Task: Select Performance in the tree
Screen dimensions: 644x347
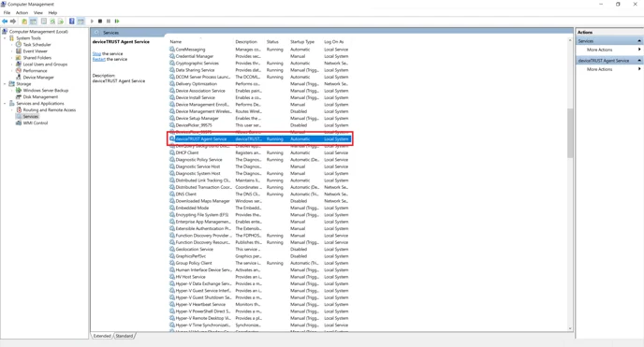Action: click(35, 70)
